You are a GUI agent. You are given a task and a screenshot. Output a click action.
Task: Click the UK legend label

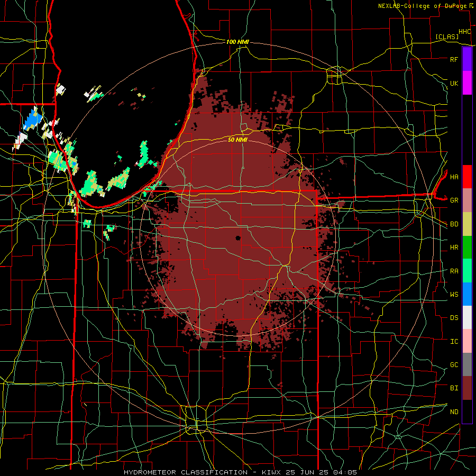tap(454, 83)
